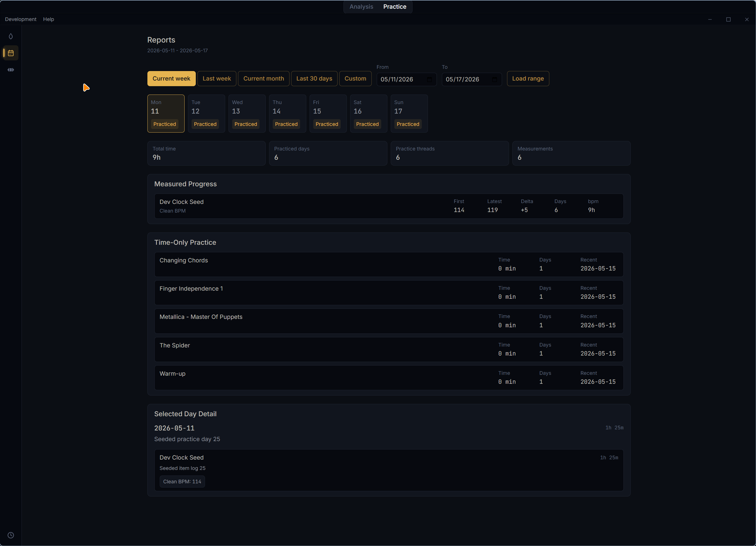Click the Reports page heading
This screenshot has height=546, width=756.
coord(161,40)
